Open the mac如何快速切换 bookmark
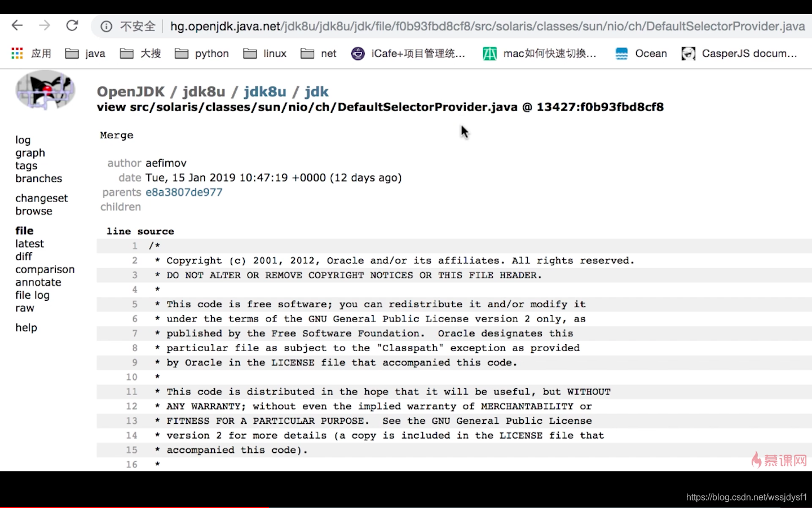Image resolution: width=812 pixels, height=508 pixels. 540,54
